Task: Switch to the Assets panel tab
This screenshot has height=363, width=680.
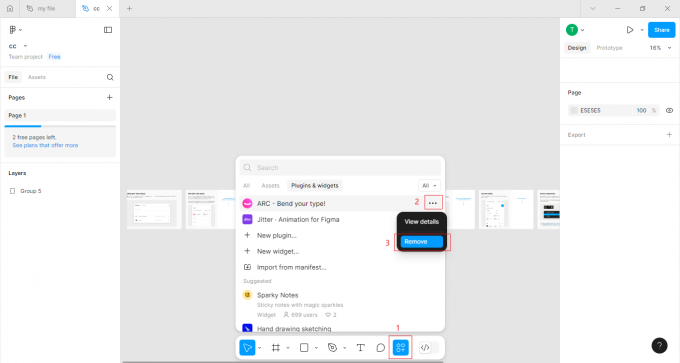Action: pyautogui.click(x=37, y=77)
